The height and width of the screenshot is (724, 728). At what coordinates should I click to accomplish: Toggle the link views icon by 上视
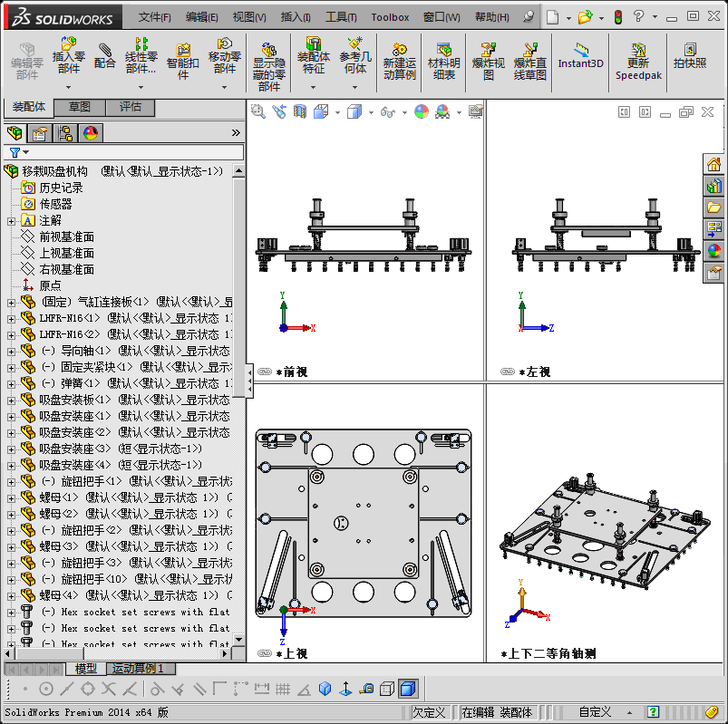pos(265,653)
